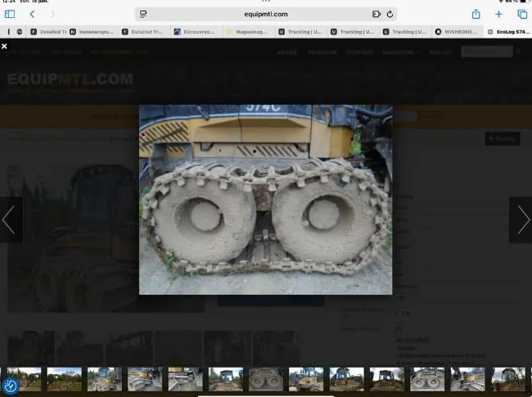Switch to the Magasinage tab
532x397 pixels.
tap(248, 32)
